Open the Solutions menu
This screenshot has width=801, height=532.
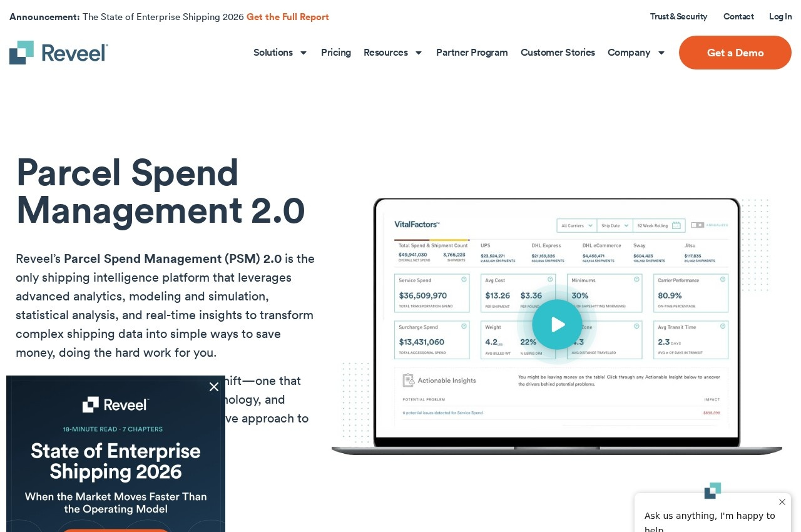coord(273,53)
